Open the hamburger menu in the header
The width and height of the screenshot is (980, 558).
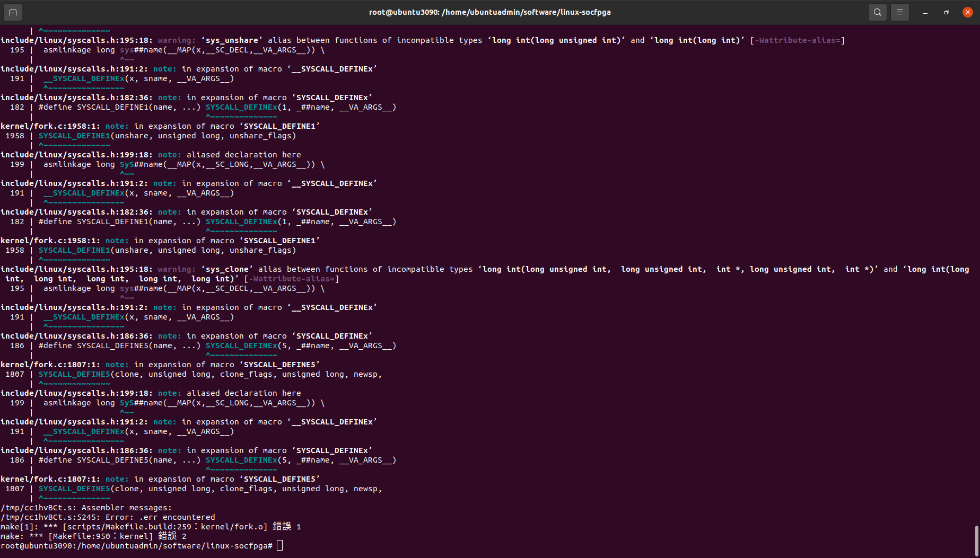900,12
